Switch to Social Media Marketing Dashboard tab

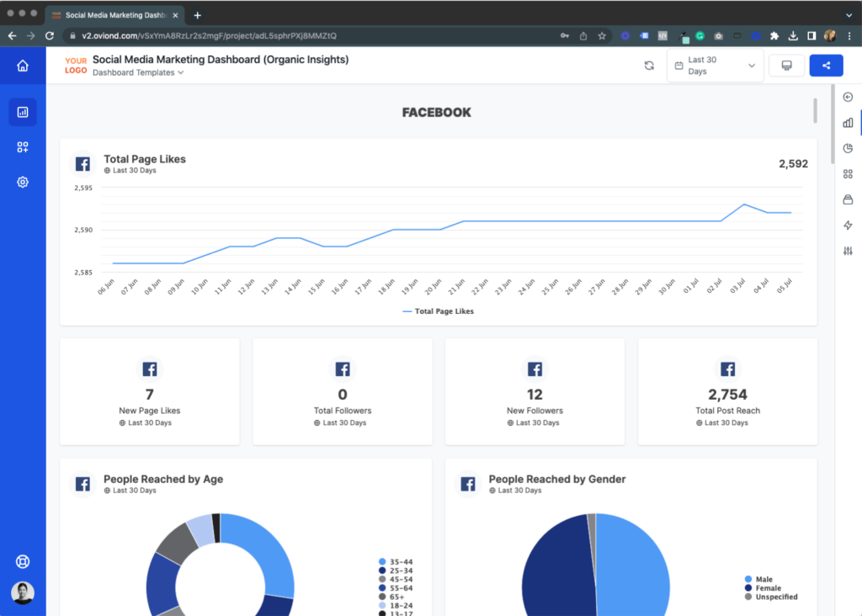click(x=115, y=15)
